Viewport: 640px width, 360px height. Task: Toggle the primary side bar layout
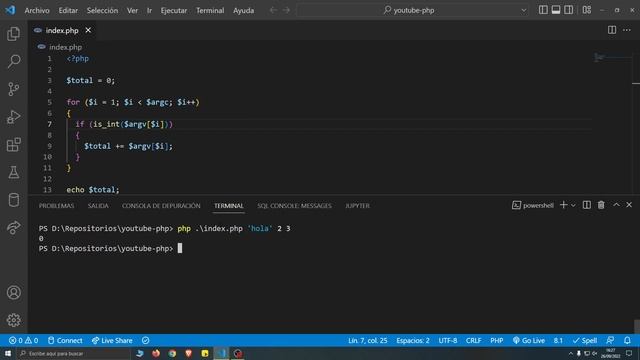[x=543, y=10]
